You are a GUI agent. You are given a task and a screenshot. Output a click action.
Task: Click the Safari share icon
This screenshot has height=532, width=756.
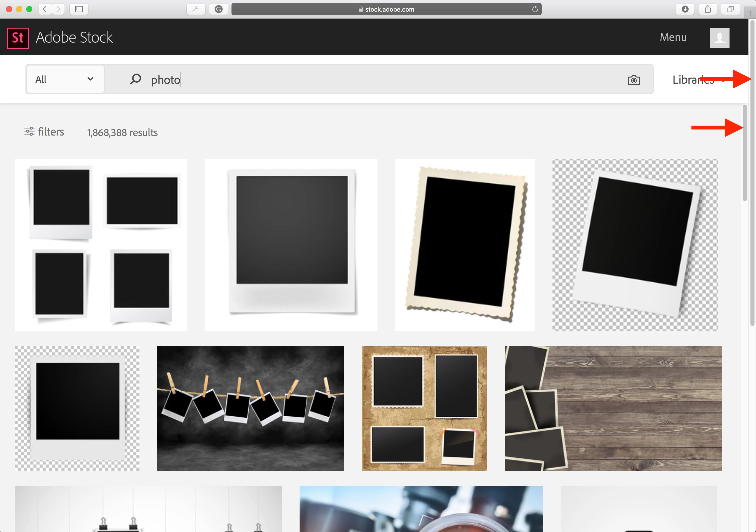click(x=708, y=9)
